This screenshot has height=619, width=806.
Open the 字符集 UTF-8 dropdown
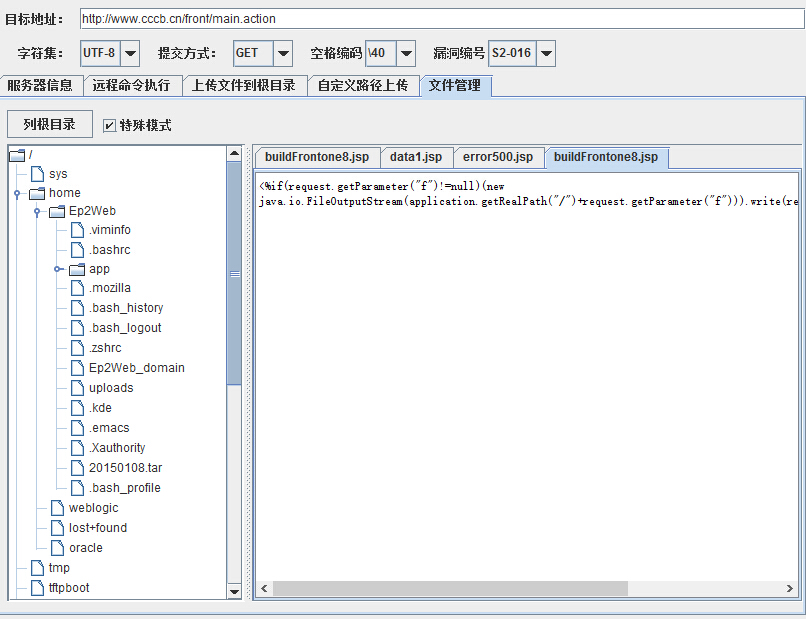pyautogui.click(x=130, y=53)
